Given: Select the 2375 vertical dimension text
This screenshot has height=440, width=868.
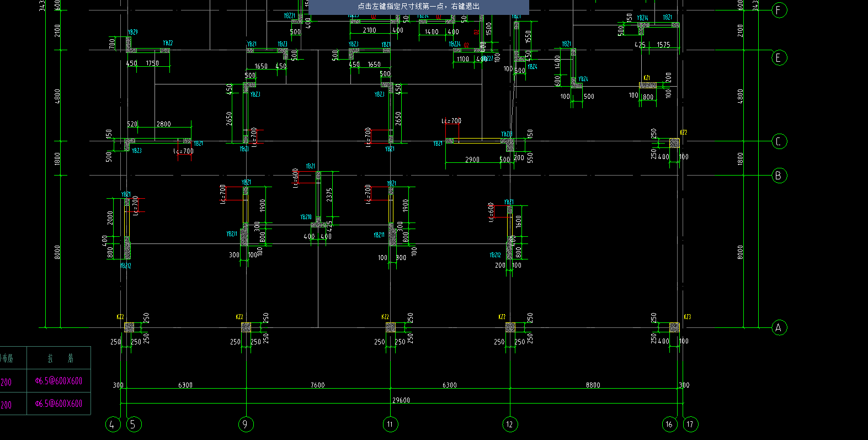Looking at the screenshot, I should click(329, 195).
